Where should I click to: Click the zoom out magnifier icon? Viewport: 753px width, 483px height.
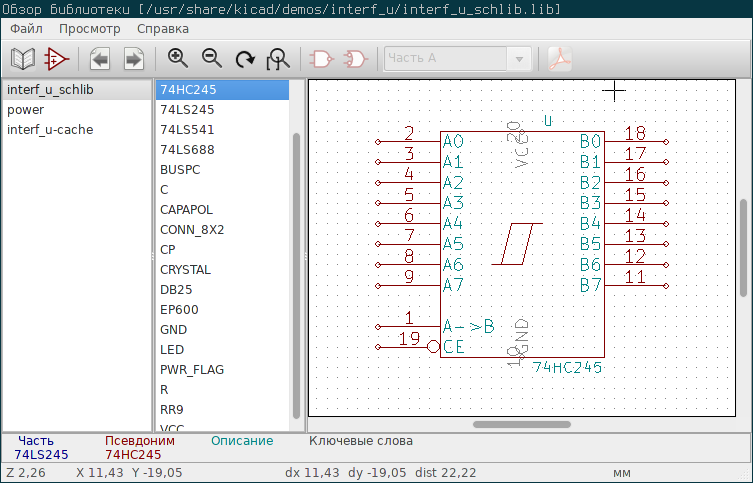[x=212, y=59]
